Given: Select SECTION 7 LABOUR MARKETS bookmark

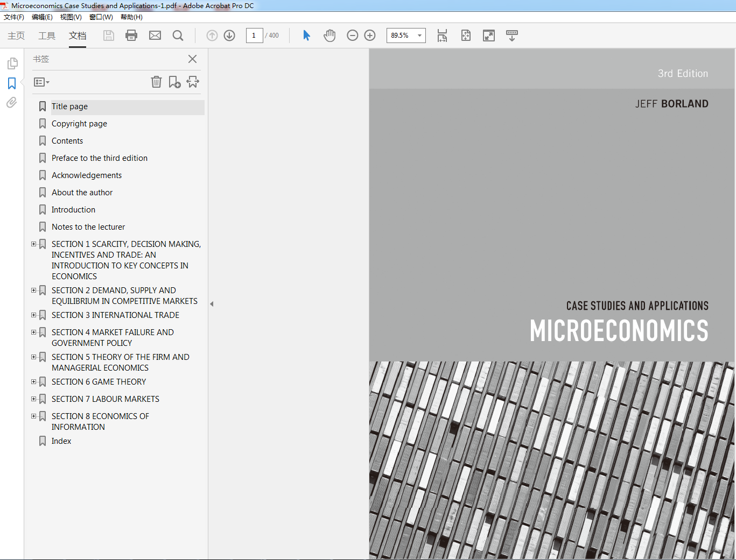Looking at the screenshot, I should tap(106, 399).
